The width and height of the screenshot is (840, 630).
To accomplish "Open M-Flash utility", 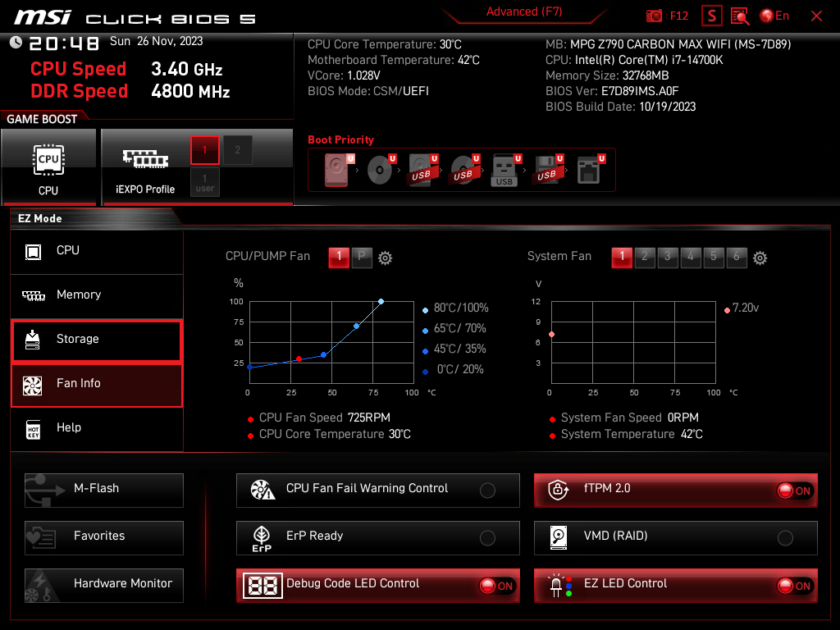I will (x=104, y=491).
